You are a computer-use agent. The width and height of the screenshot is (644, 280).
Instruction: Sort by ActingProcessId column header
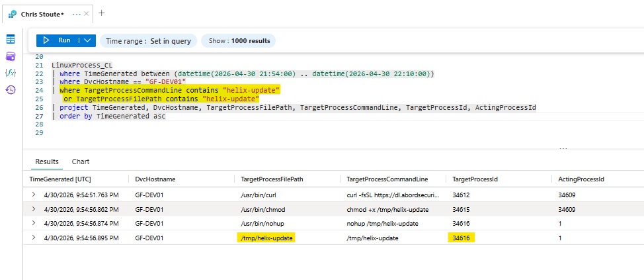click(x=581, y=179)
